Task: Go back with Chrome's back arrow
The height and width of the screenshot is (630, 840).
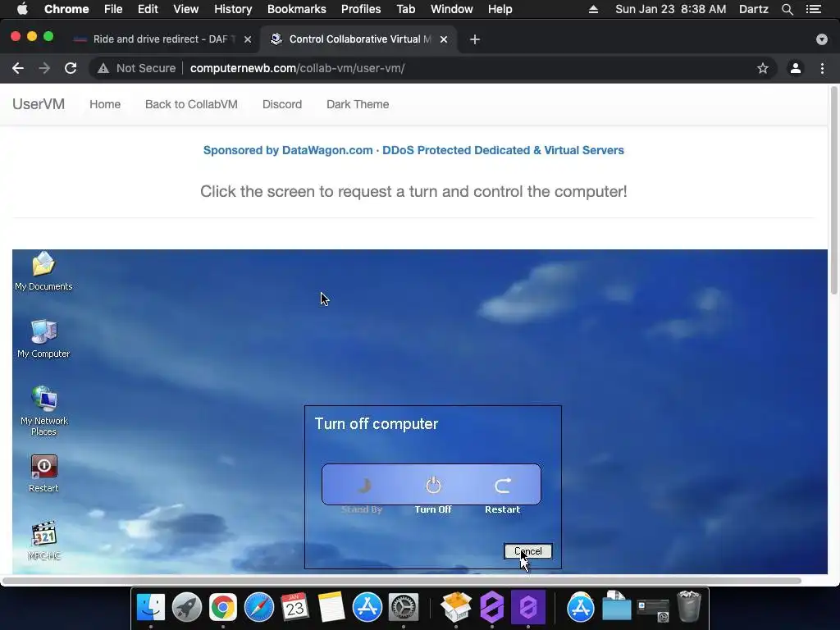Action: tap(18, 68)
